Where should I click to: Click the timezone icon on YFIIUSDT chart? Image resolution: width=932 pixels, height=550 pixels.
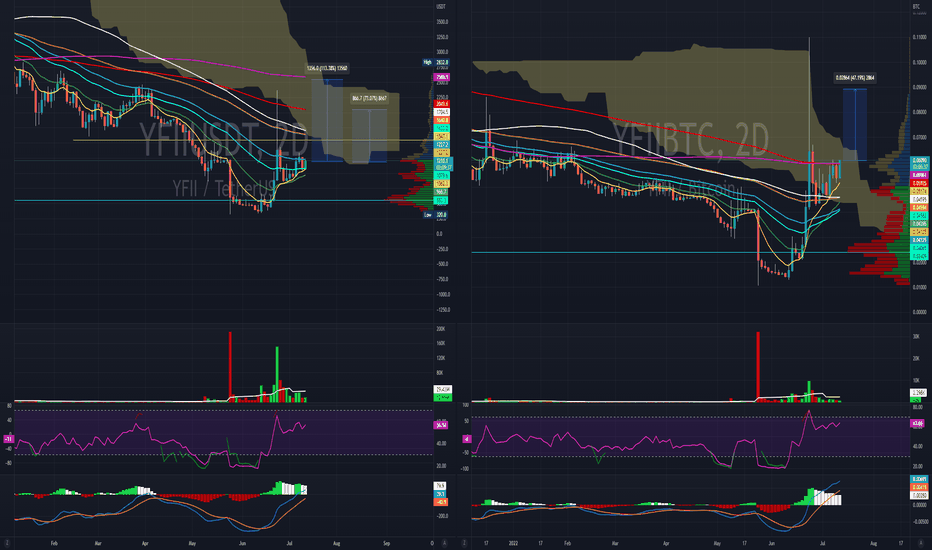point(7,543)
